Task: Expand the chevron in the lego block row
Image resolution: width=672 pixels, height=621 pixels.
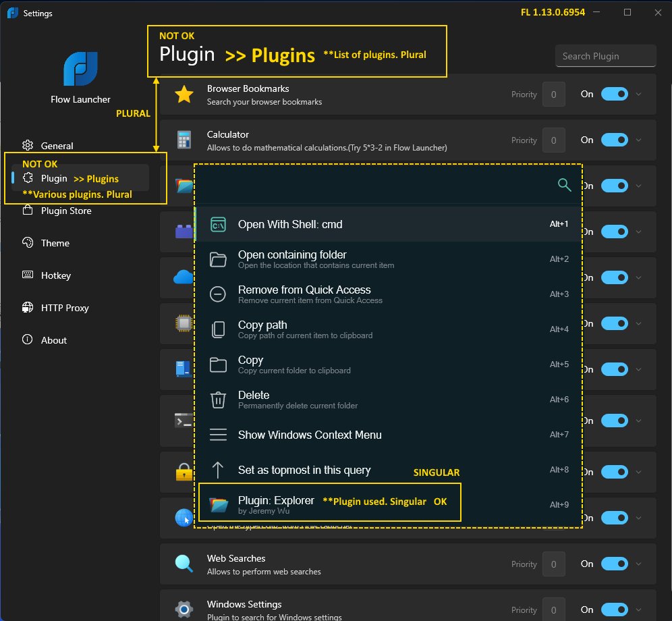Action: [x=638, y=232]
